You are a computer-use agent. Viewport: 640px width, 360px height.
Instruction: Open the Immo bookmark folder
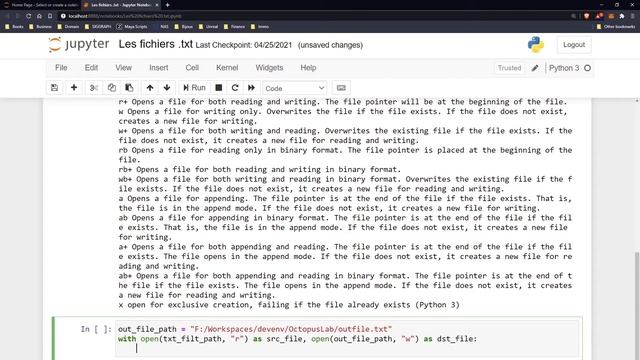pos(260,27)
